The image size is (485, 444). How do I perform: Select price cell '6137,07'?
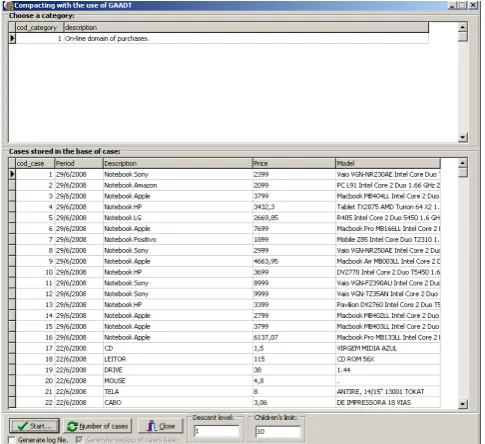pyautogui.click(x=294, y=337)
